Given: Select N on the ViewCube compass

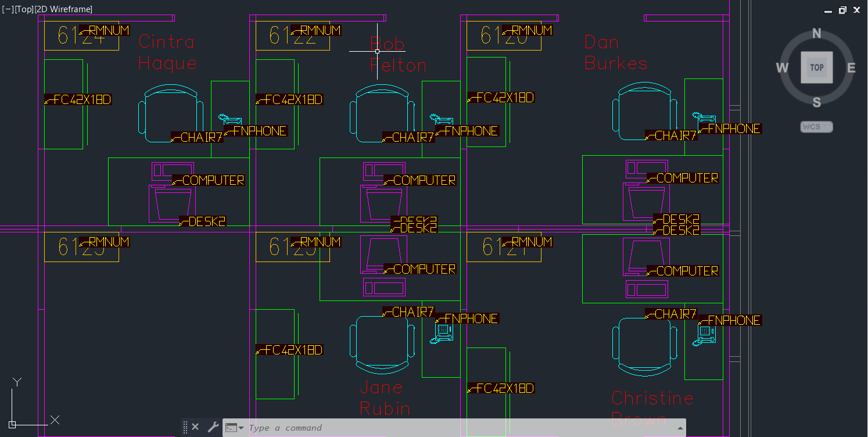Looking at the screenshot, I should click(x=816, y=34).
